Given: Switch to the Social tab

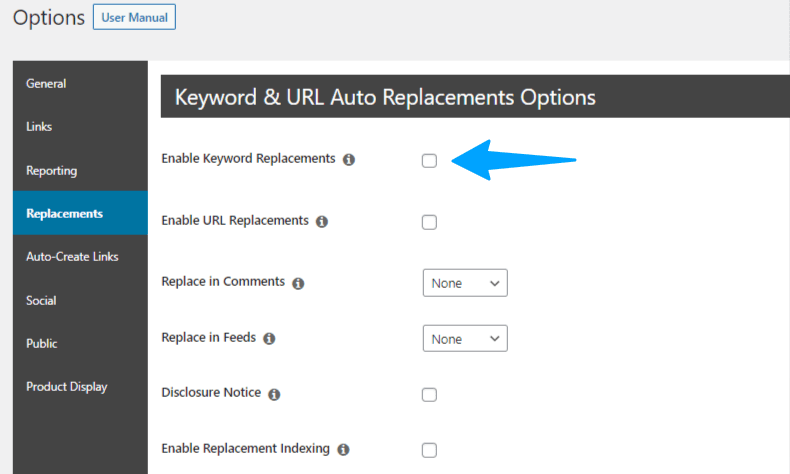Looking at the screenshot, I should 41,301.
